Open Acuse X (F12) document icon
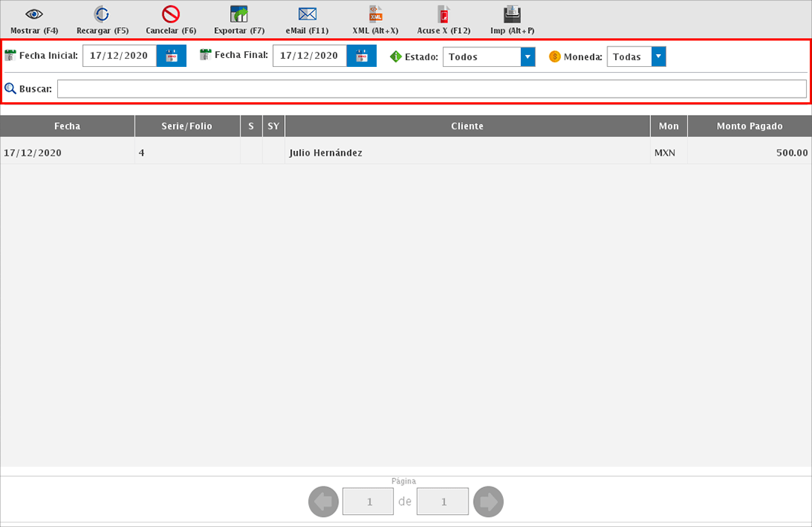 click(444, 14)
